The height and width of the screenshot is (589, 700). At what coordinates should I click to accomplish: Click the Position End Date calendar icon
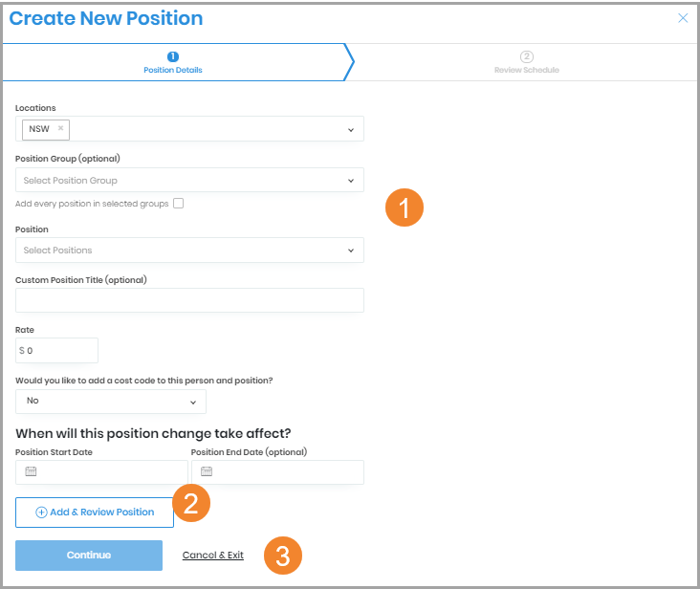coord(207,471)
